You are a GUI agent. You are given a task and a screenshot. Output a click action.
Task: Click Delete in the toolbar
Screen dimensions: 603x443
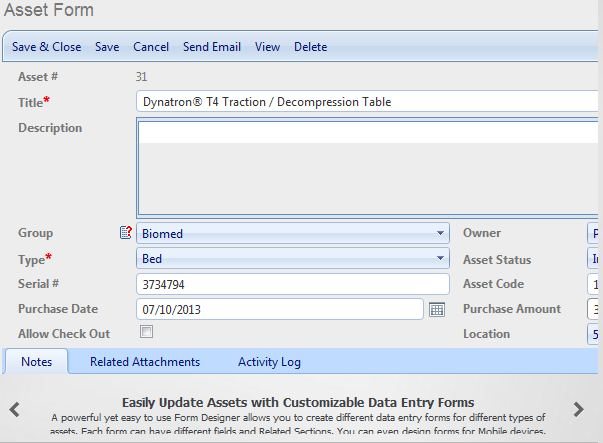(x=311, y=47)
